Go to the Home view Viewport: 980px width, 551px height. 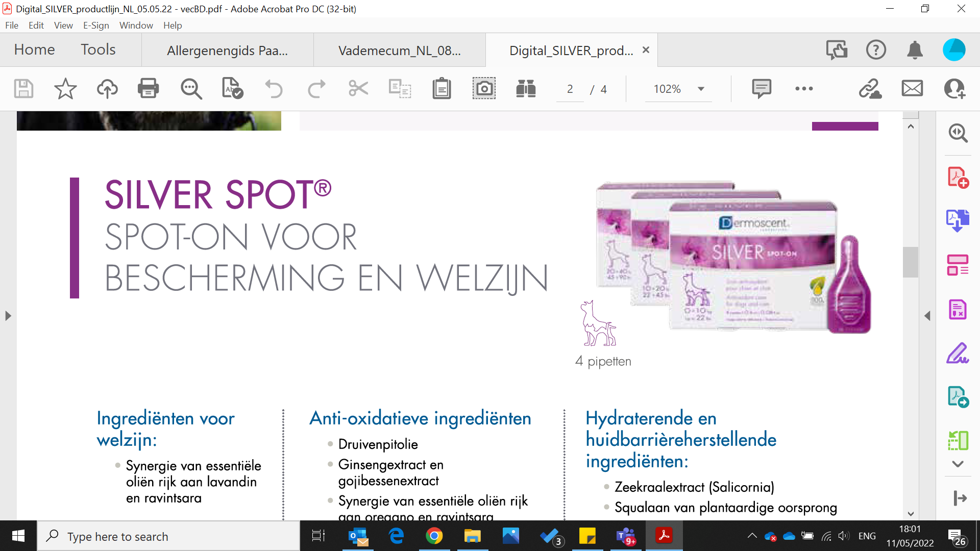[x=34, y=49]
